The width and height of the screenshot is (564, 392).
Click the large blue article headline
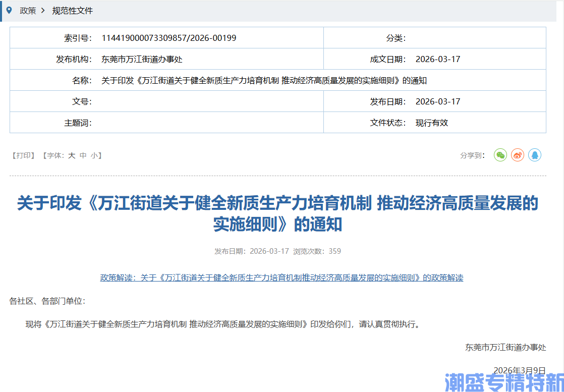(x=277, y=214)
